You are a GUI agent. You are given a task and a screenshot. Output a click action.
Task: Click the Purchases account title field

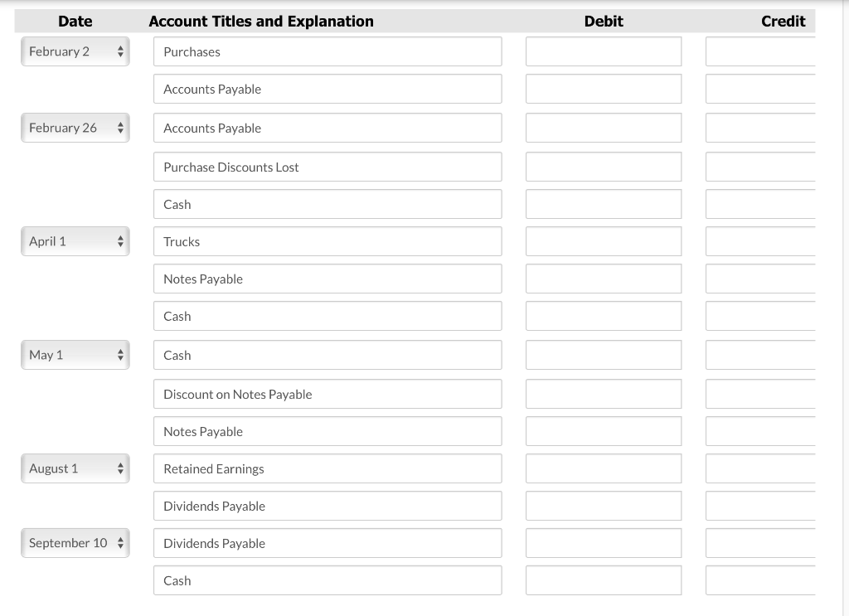tap(327, 51)
